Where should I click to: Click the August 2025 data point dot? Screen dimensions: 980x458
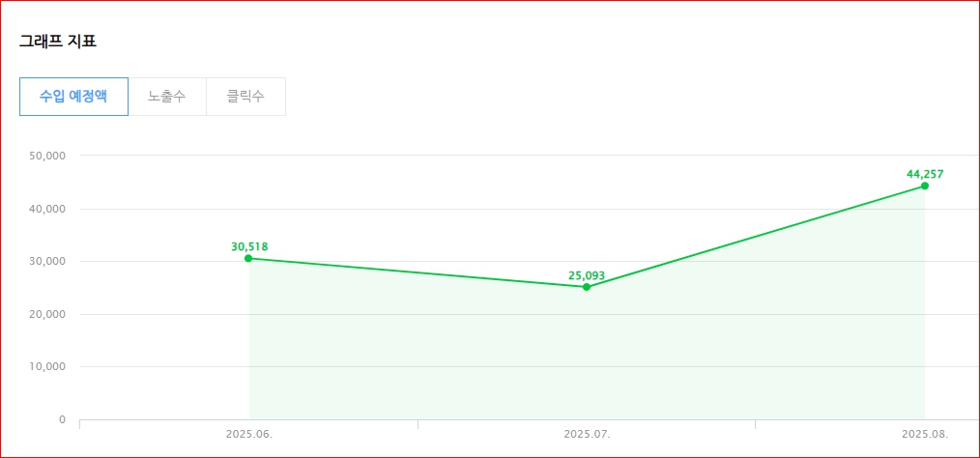[925, 186]
